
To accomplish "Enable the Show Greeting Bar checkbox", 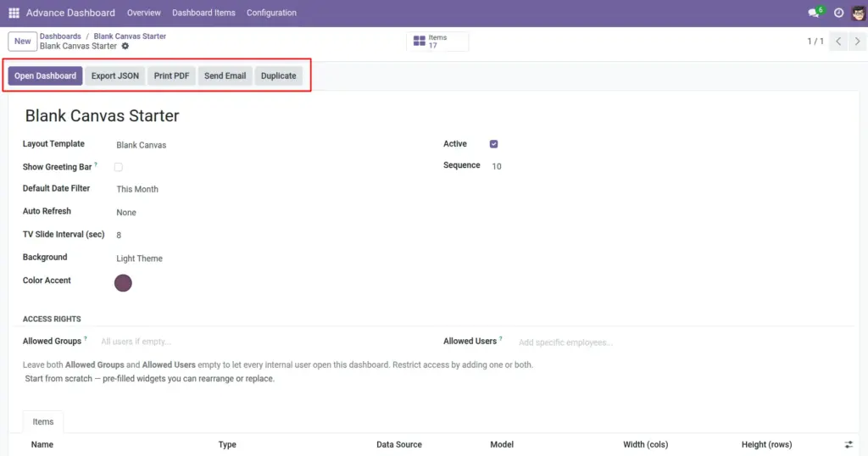I will tap(119, 167).
